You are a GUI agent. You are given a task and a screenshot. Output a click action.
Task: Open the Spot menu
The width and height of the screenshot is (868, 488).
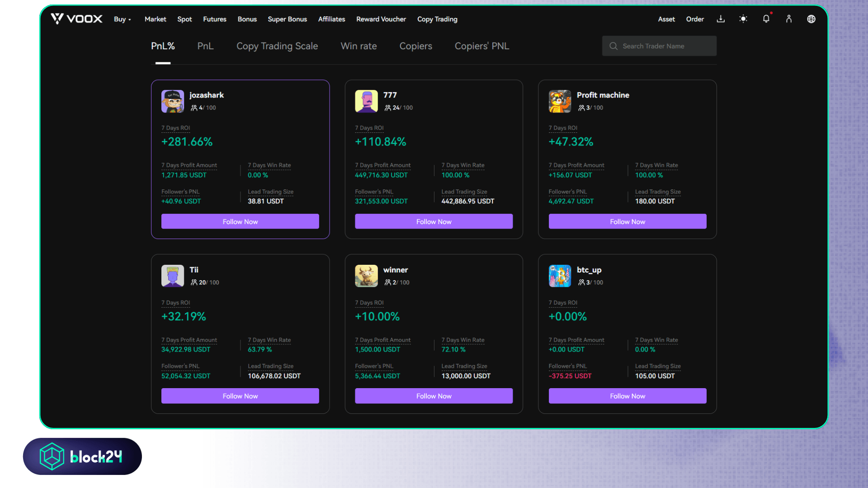coord(184,19)
